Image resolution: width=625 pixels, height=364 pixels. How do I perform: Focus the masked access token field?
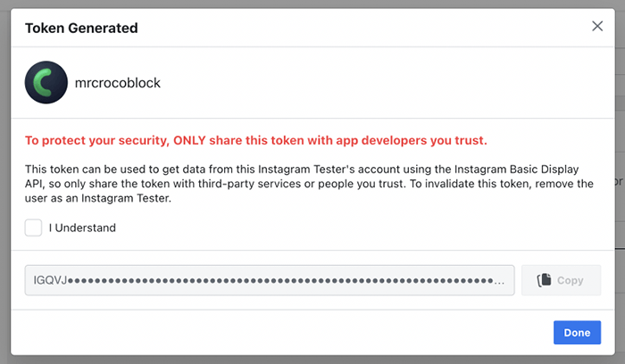(270, 280)
